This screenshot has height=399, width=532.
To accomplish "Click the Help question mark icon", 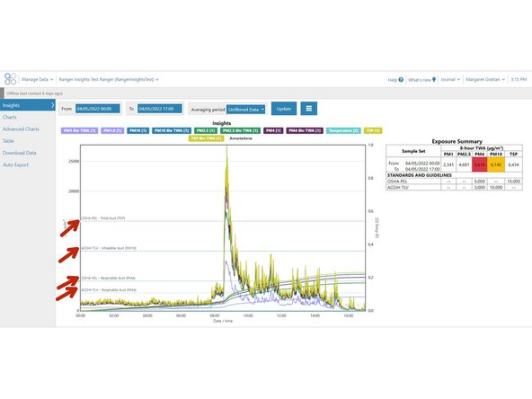I will point(401,80).
